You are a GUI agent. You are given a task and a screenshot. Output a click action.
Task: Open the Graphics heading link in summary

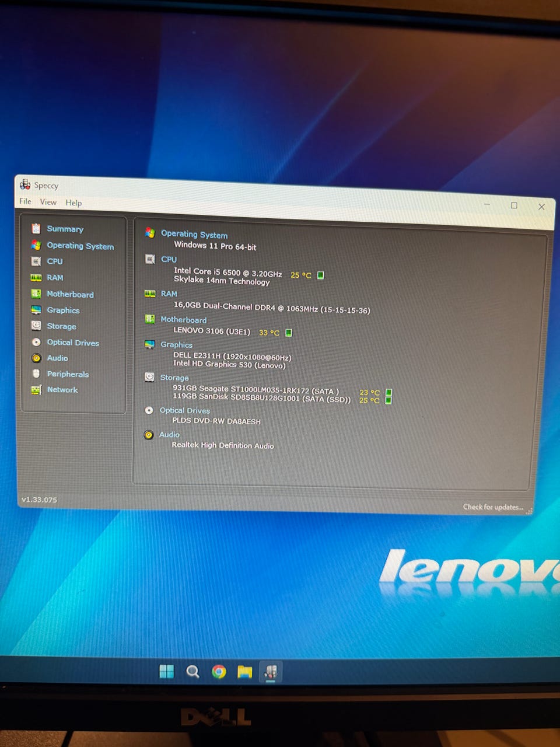click(x=176, y=345)
